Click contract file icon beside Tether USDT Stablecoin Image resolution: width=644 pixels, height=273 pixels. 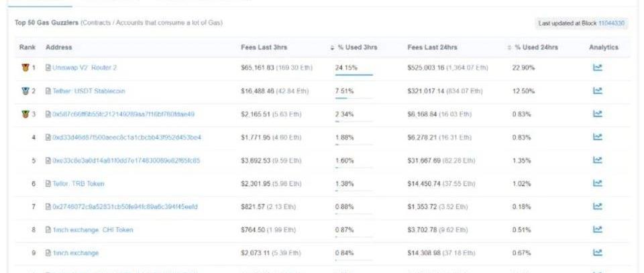tap(48, 91)
